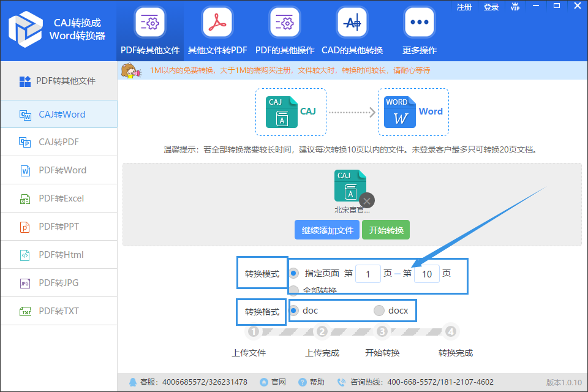Image resolution: width=588 pixels, height=392 pixels.
Task: Click the CAJ转Word sidebar icon
Action: point(25,115)
